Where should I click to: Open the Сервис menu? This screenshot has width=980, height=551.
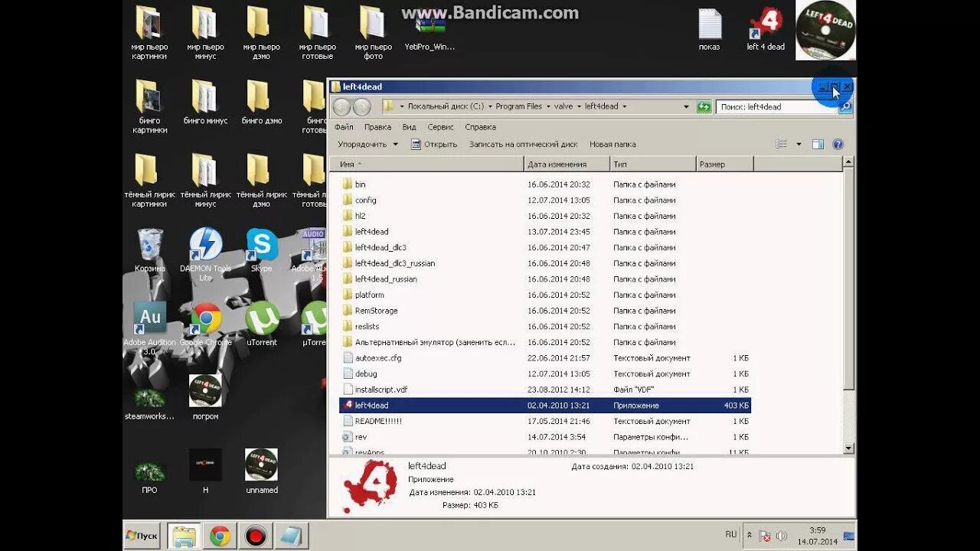[x=441, y=127]
